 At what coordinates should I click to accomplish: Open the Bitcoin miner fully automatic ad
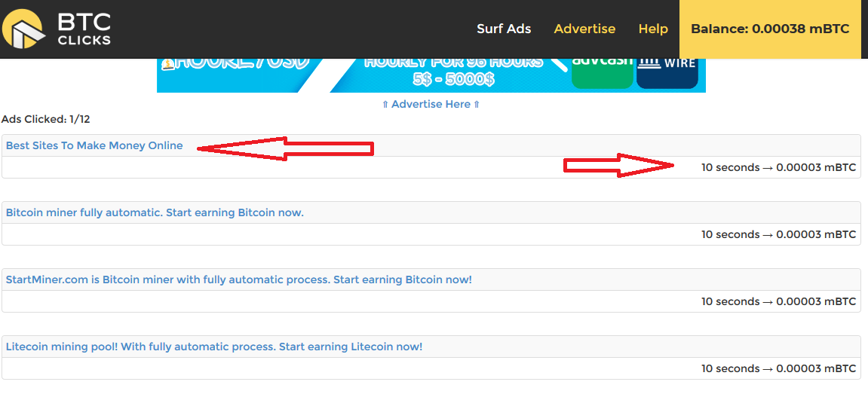pos(155,212)
